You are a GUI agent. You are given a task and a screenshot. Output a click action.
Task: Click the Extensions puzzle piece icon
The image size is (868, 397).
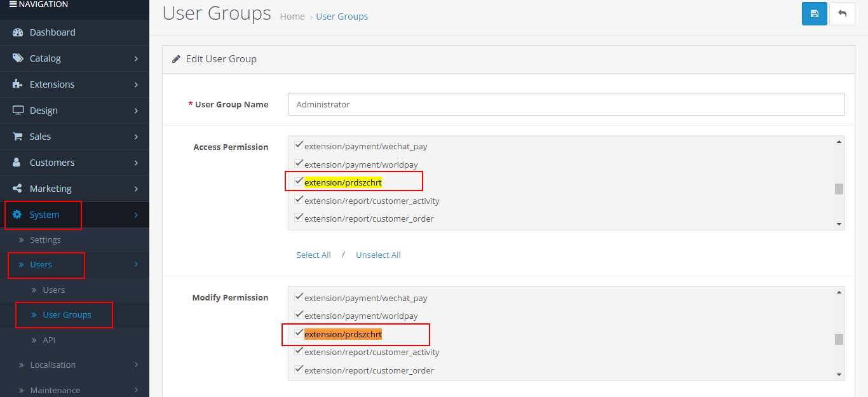click(18, 84)
